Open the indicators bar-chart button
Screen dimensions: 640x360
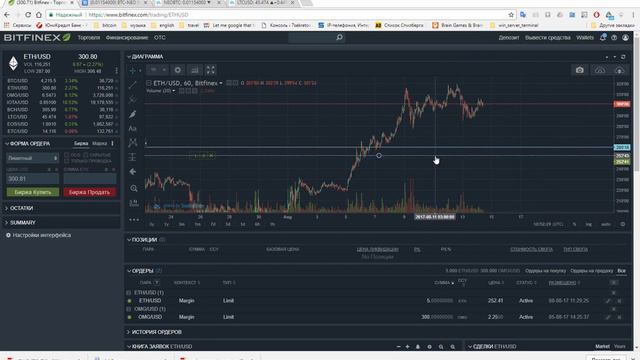click(x=195, y=70)
